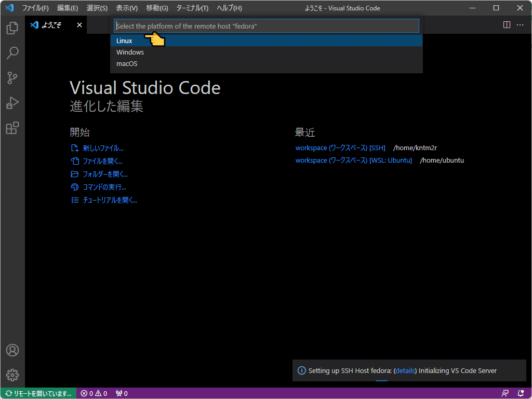Click the details link in SSH notification
Image resolution: width=532 pixels, height=399 pixels.
coord(405,371)
